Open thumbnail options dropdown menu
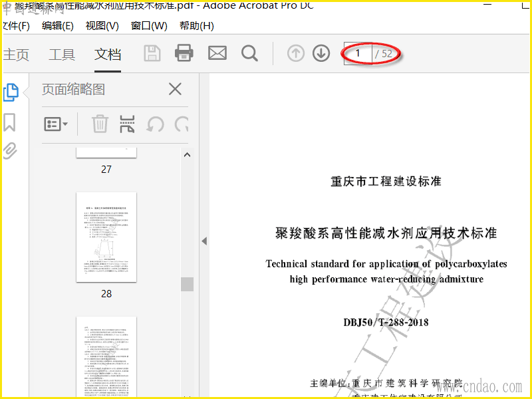The width and height of the screenshot is (532, 399). point(56,124)
